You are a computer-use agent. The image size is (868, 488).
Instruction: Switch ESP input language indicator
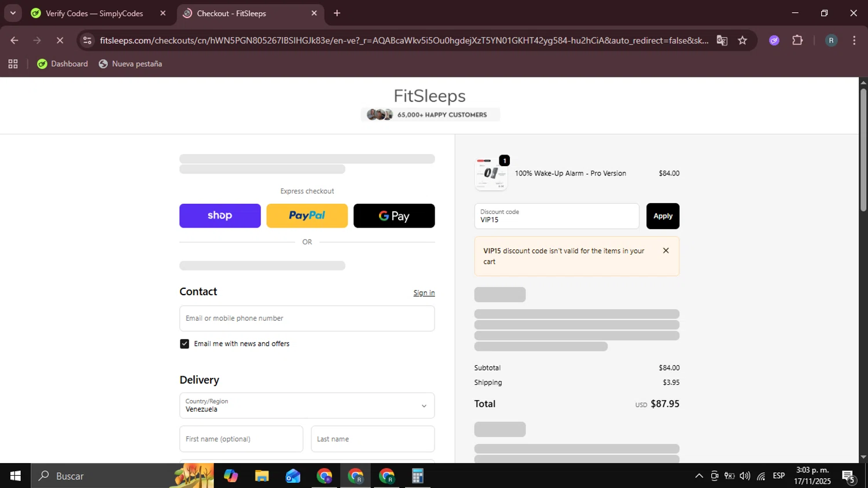coord(779,476)
